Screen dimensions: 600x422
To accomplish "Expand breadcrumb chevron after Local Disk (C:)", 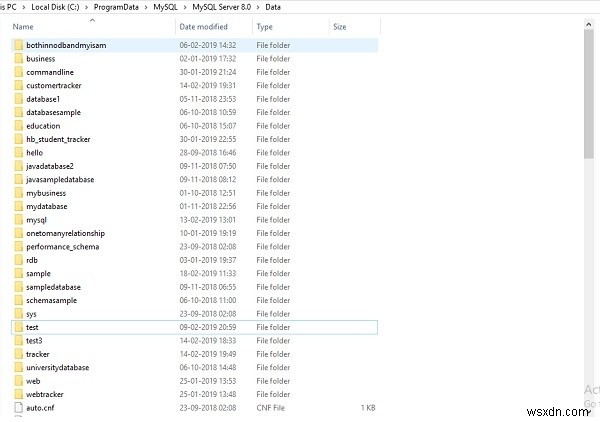I will coord(86,7).
